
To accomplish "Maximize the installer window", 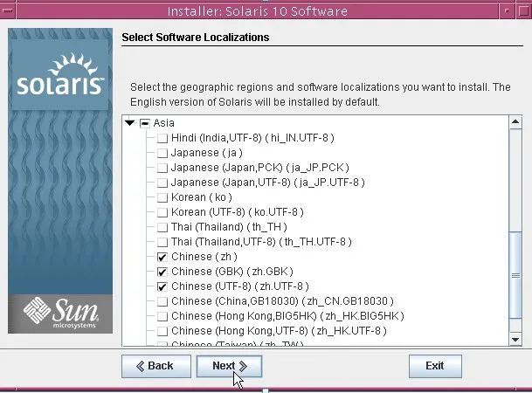I will [x=523, y=10].
